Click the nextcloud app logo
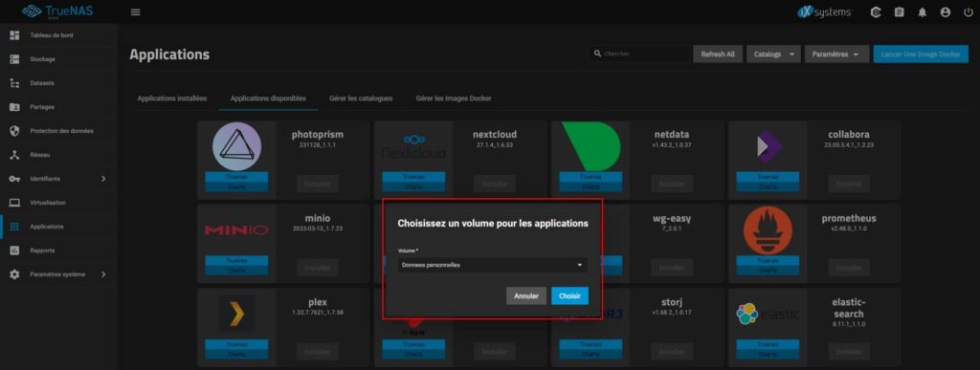The height and width of the screenshot is (370, 980). [413, 146]
